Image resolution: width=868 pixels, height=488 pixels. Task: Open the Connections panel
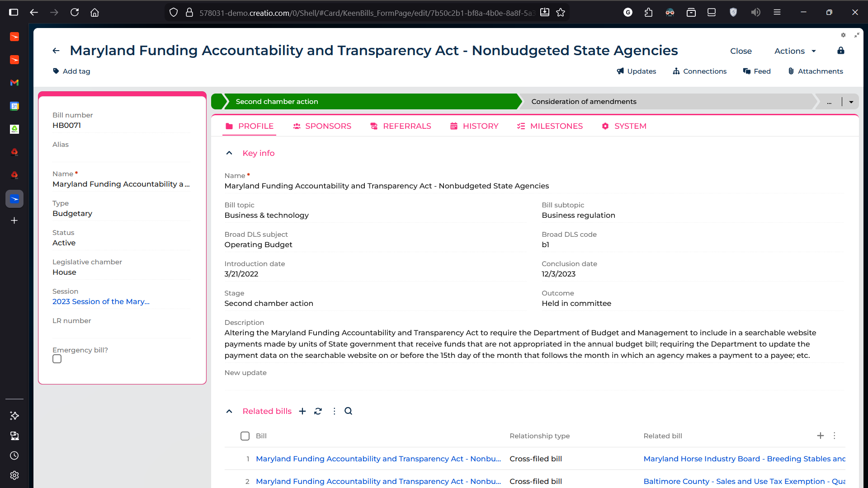[699, 71]
